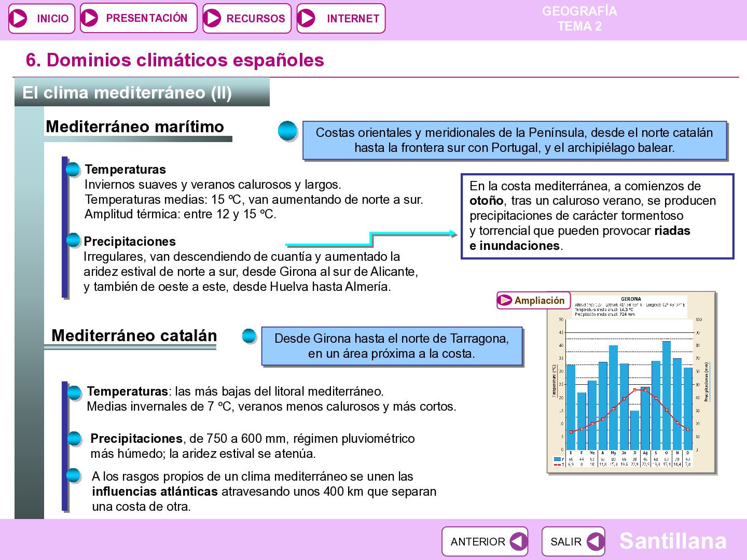Image resolution: width=747 pixels, height=560 pixels.
Task: Click the SALIR arrow icon
Action: 595,541
